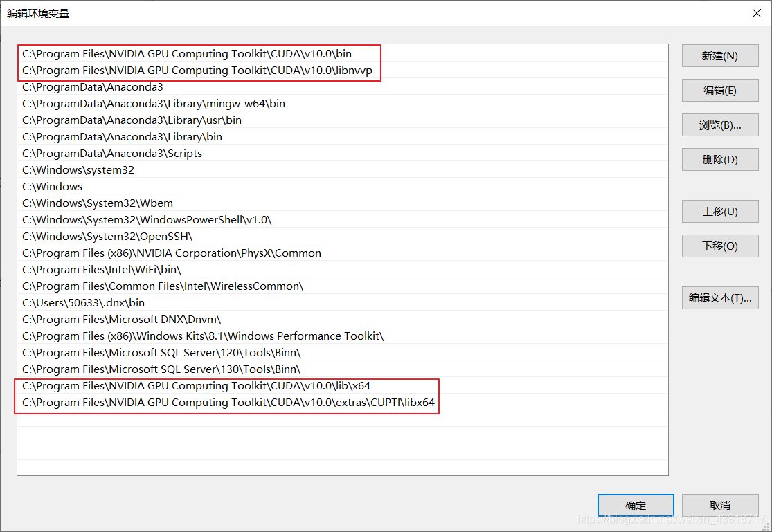Select the C:\Windows\system32 entry

(x=343, y=169)
